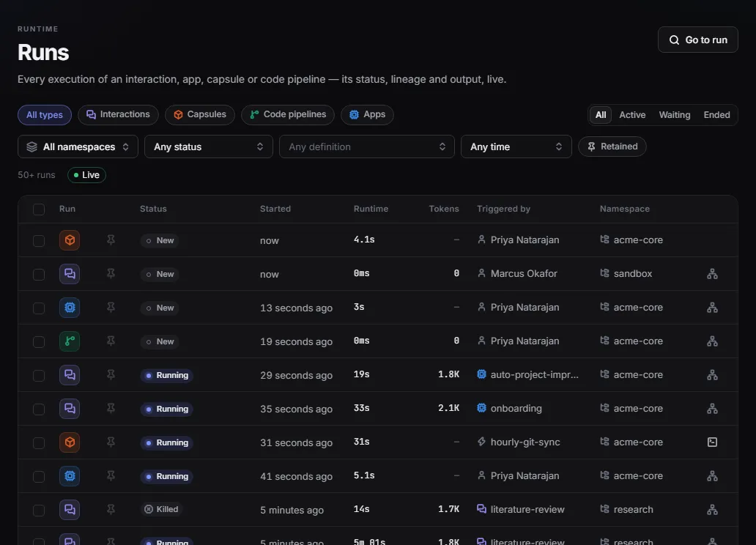Viewport: 756px width, 545px height.
Task: Check the box for the Killed run
Action: (39, 511)
